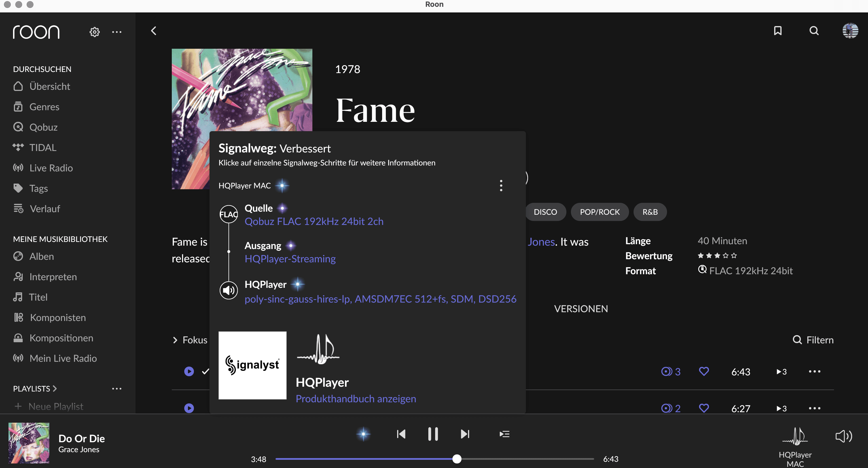Open the three-dot menu for the 6:43 track
Viewport: 868px width, 468px height.
click(814, 371)
